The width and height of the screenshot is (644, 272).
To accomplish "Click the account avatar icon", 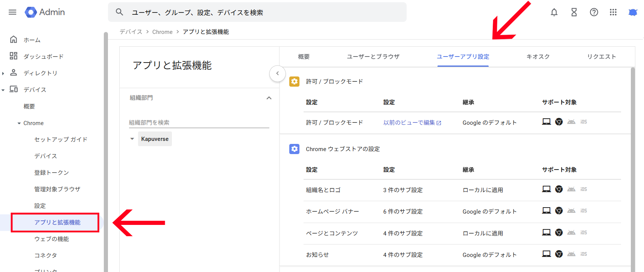I will [633, 12].
